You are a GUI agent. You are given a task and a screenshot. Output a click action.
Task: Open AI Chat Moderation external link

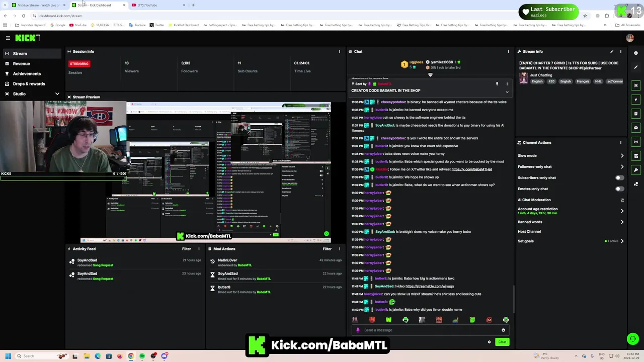tap(622, 200)
